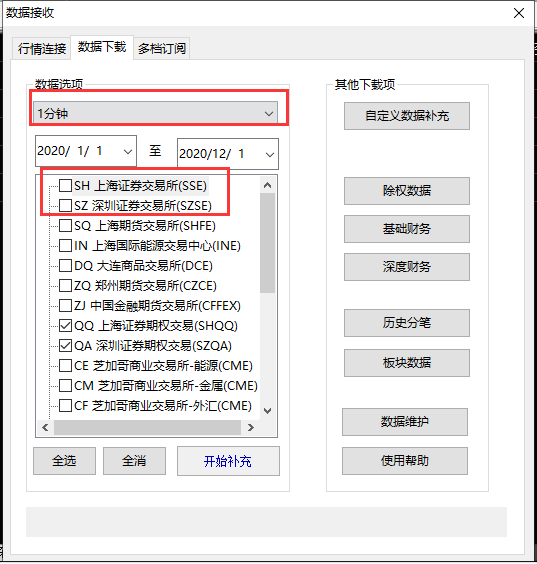Check CE 芝加哥商业交易所-能源(CME) checkbox

pos(65,365)
